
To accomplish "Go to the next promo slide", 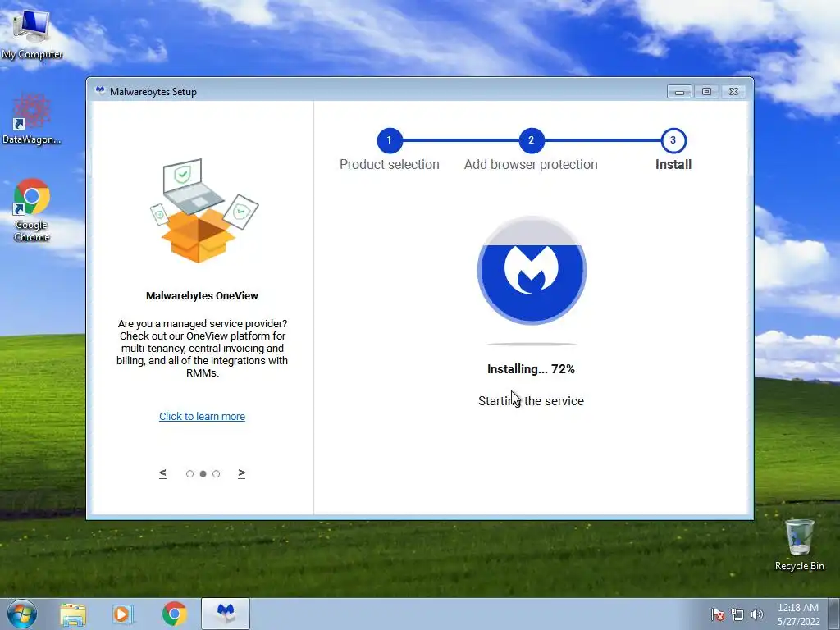I will pyautogui.click(x=242, y=473).
